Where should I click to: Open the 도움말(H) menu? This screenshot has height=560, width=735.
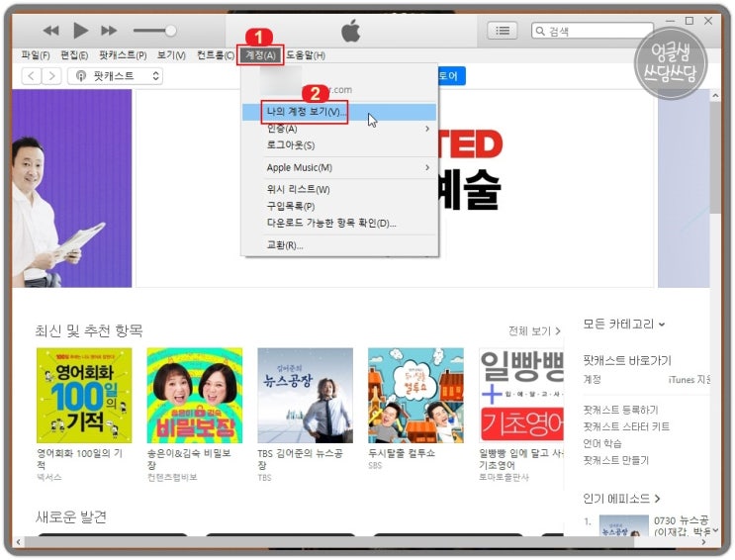pos(306,55)
